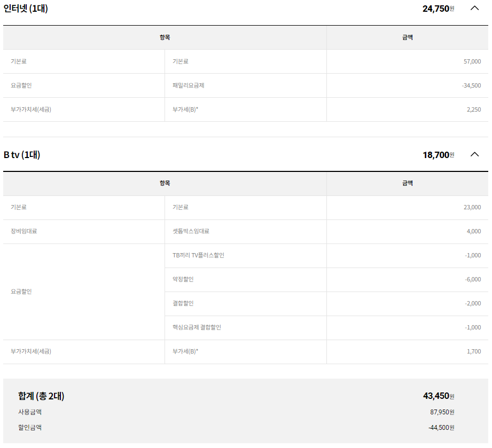The height and width of the screenshot is (448, 492).
Task: Click the 인터넷 (1대) section title
Action: [26, 8]
